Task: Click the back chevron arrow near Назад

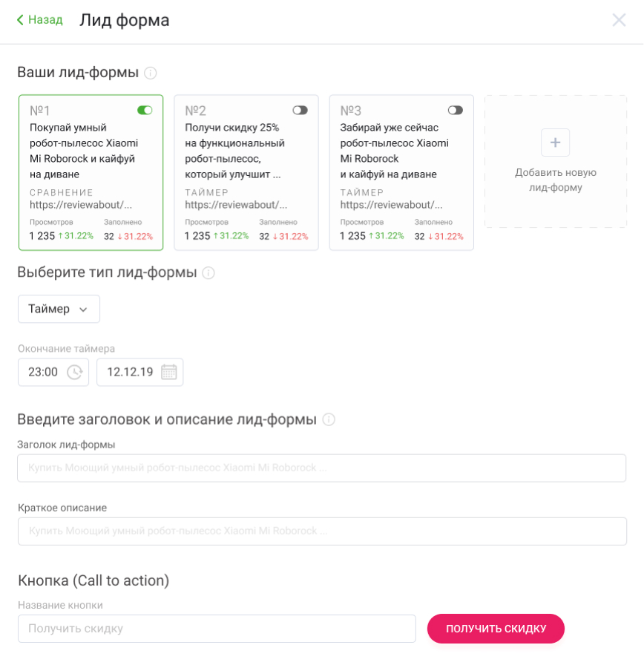Action: 20,20
